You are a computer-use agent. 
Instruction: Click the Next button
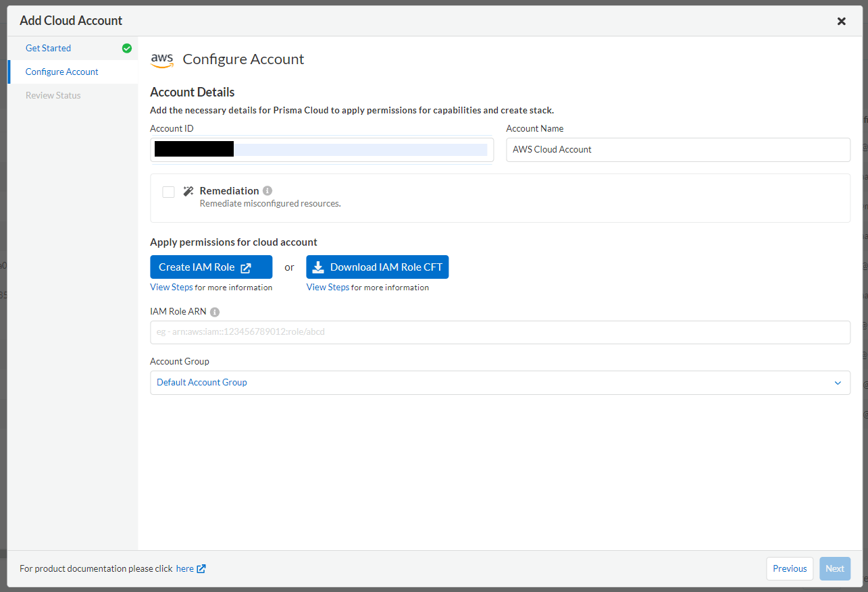(x=835, y=568)
